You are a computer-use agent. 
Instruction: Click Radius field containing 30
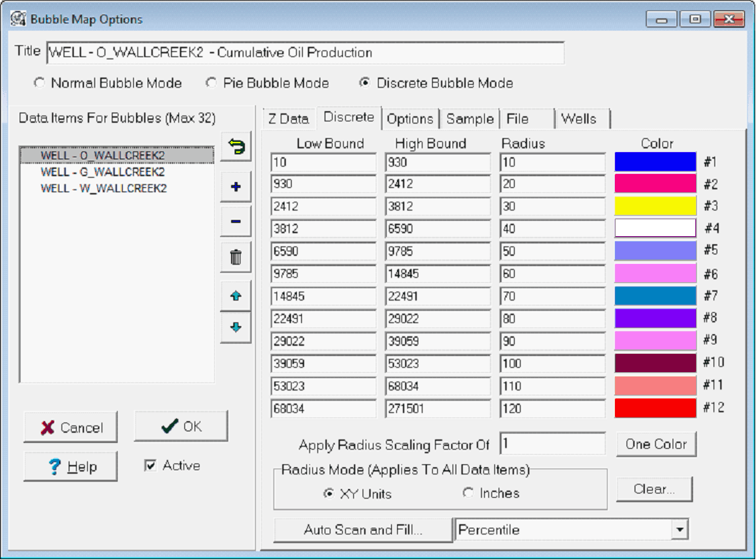(553, 206)
